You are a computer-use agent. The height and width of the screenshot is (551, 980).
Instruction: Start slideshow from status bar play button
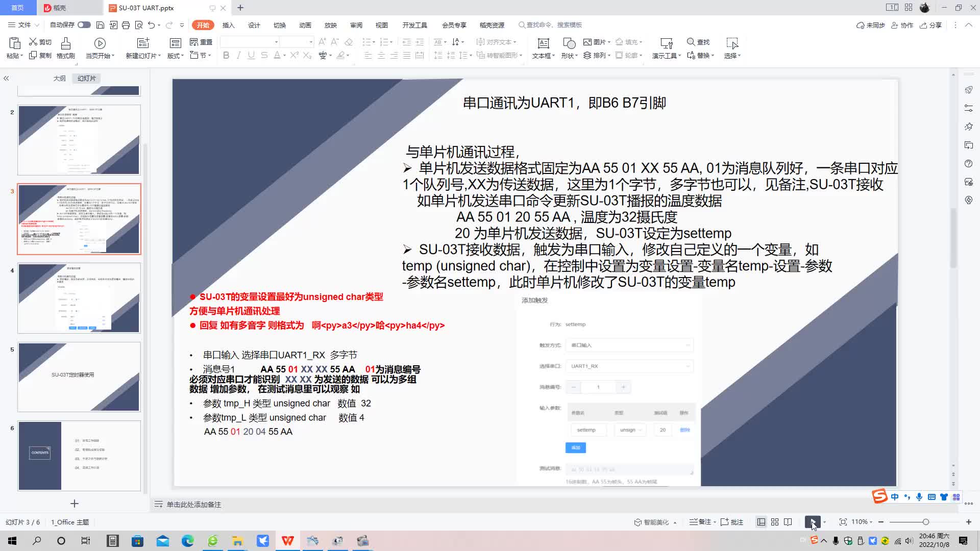[812, 522]
